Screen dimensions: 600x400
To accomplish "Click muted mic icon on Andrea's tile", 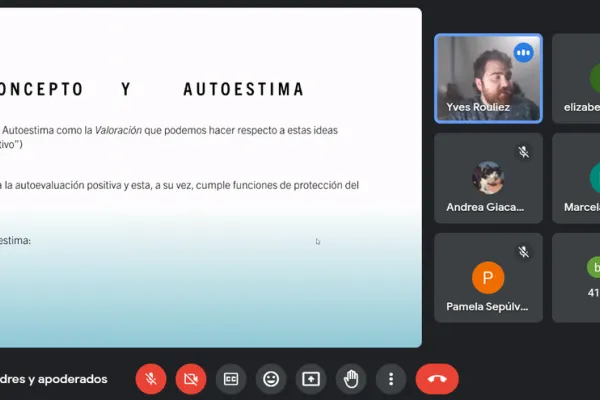I will click(x=523, y=152).
